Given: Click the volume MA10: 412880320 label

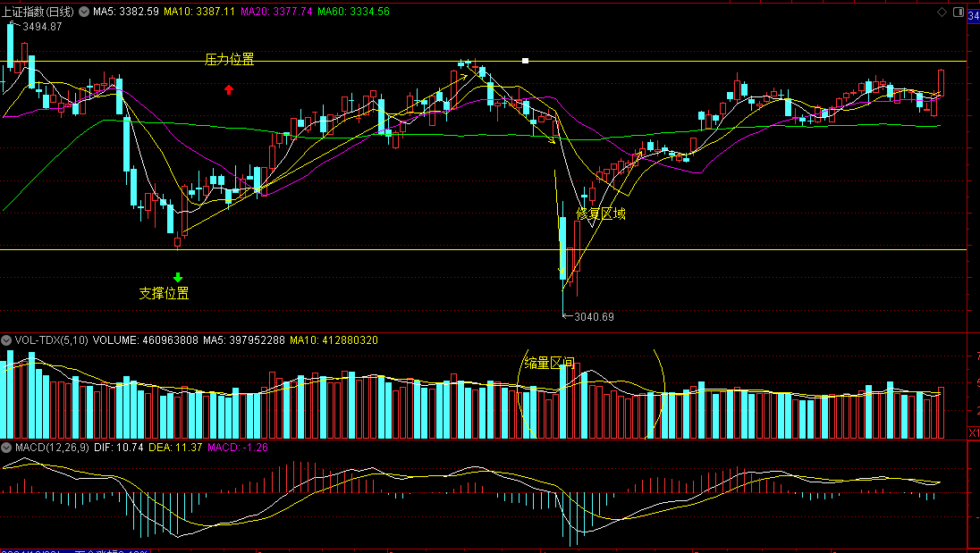Looking at the screenshot, I should [x=334, y=340].
